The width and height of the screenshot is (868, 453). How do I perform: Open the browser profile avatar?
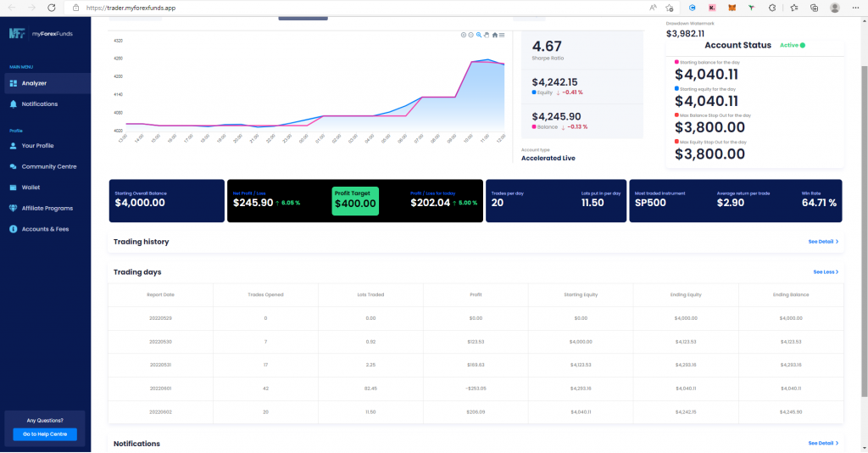pos(835,7)
